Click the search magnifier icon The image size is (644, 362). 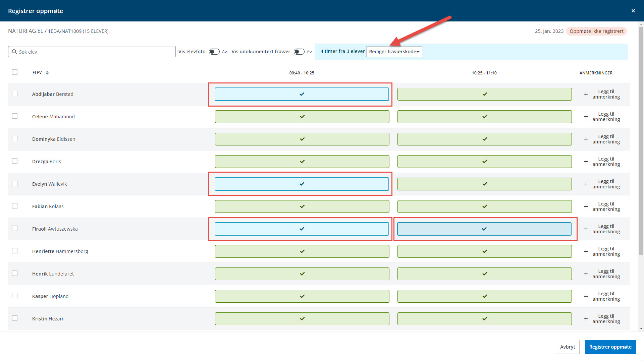(14, 52)
